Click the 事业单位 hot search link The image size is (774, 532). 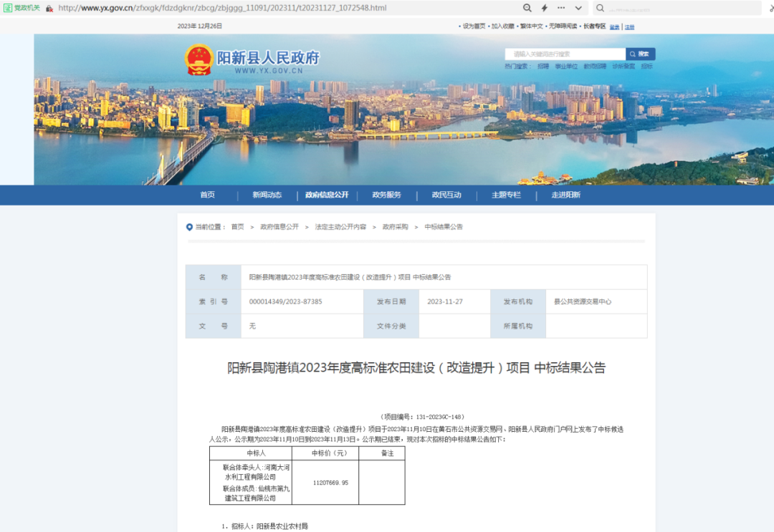click(566, 66)
